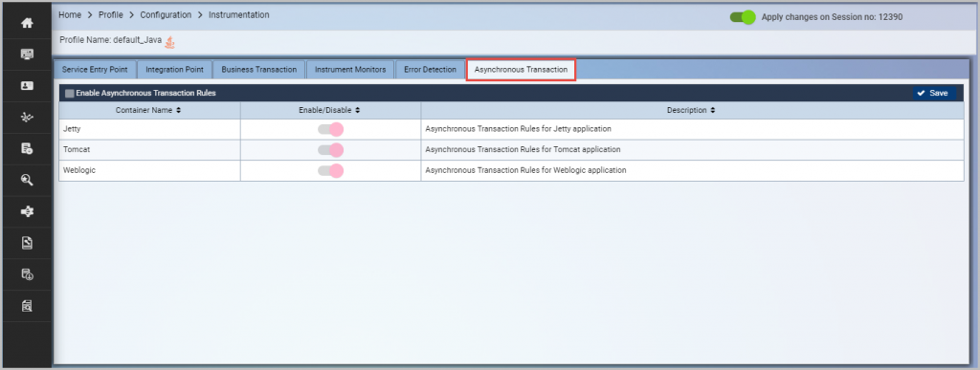Sort by Enable/Disable column arrow
Viewport: 980px width, 370px height.
358,111
